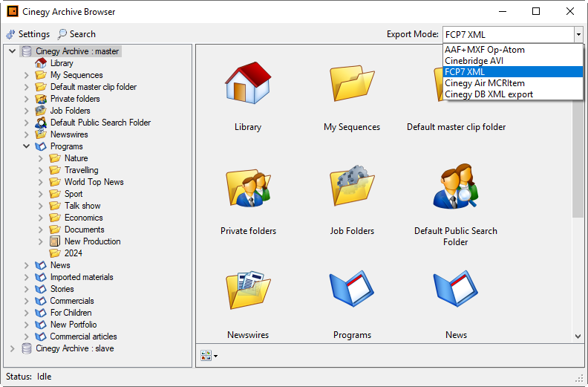Expand the Cinegy Archive slave node
588x387 pixels.
13,348
